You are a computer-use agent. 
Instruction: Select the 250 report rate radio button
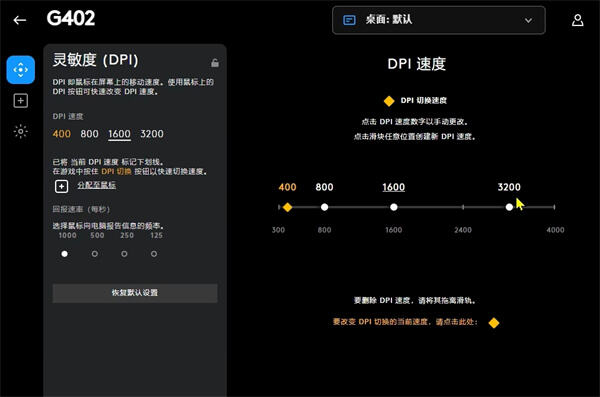(x=124, y=254)
